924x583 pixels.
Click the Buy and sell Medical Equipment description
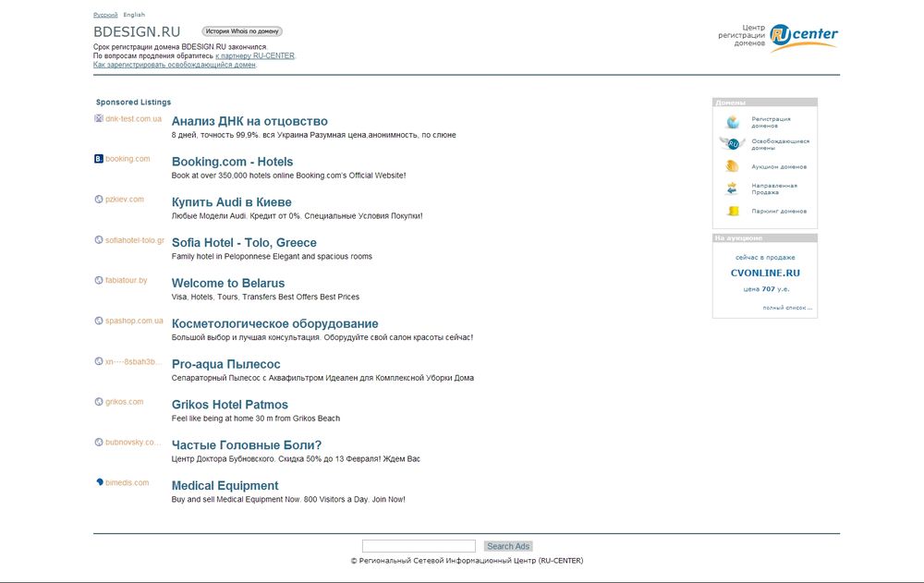pos(288,499)
